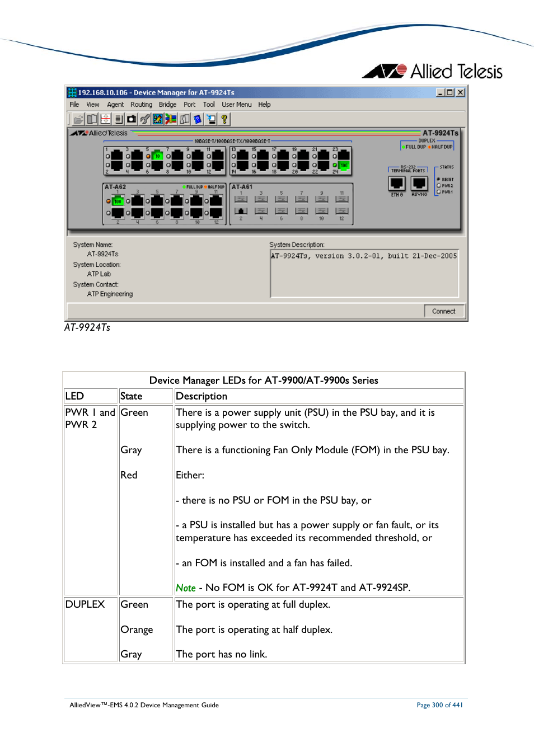Open the Bridge menu

(x=167, y=105)
